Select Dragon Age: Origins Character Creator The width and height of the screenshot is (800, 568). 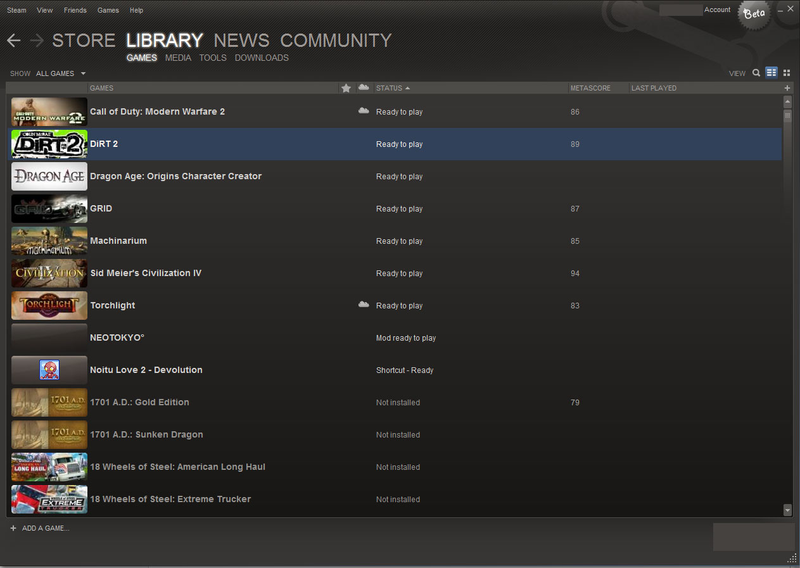(x=176, y=176)
